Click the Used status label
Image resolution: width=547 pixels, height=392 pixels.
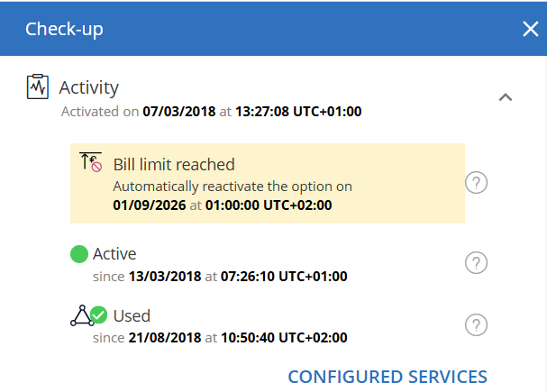point(132,316)
